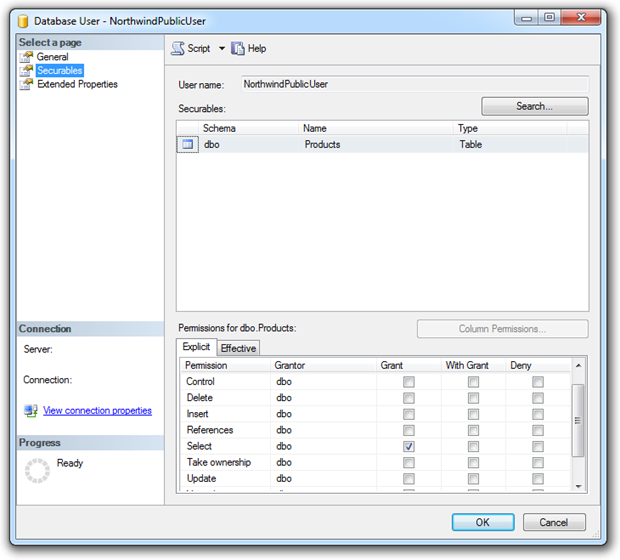The width and height of the screenshot is (620, 560).
Task: Select the General page icon
Action: pos(26,57)
